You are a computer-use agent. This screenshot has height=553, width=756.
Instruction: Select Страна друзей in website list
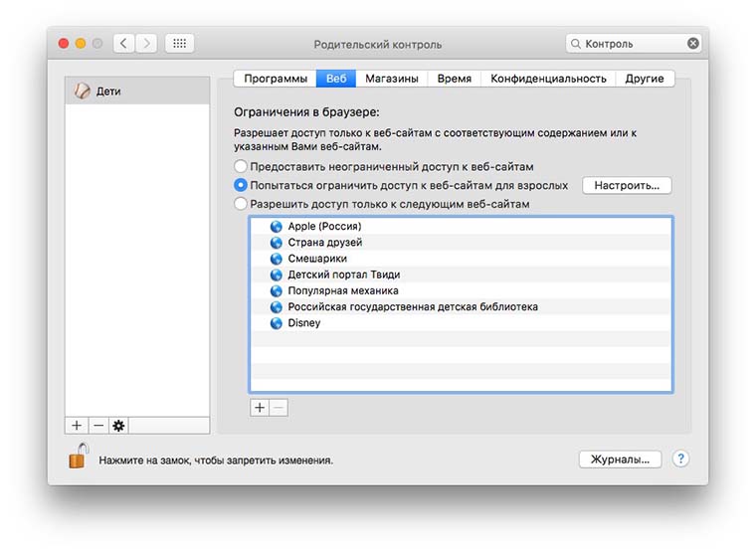(x=461, y=243)
